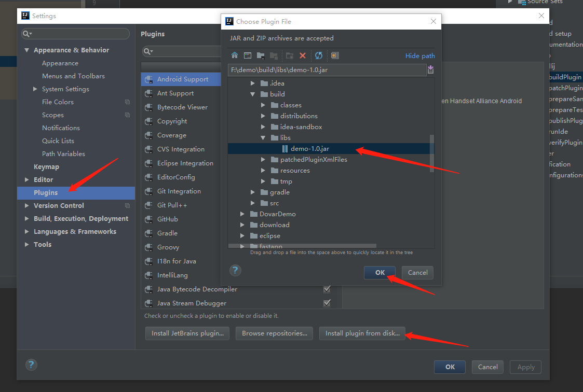Collapse the Appearance & Behavior section
The image size is (583, 392).
27,50
